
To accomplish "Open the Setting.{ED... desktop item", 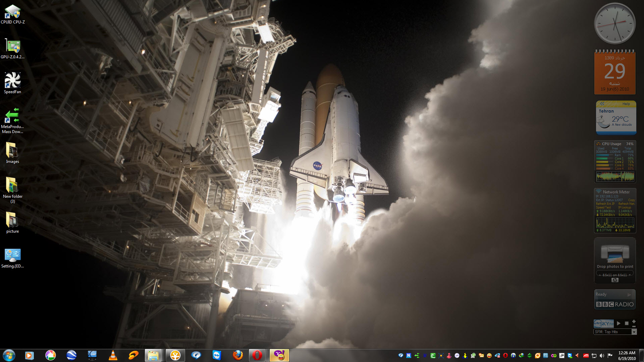I will (13, 258).
